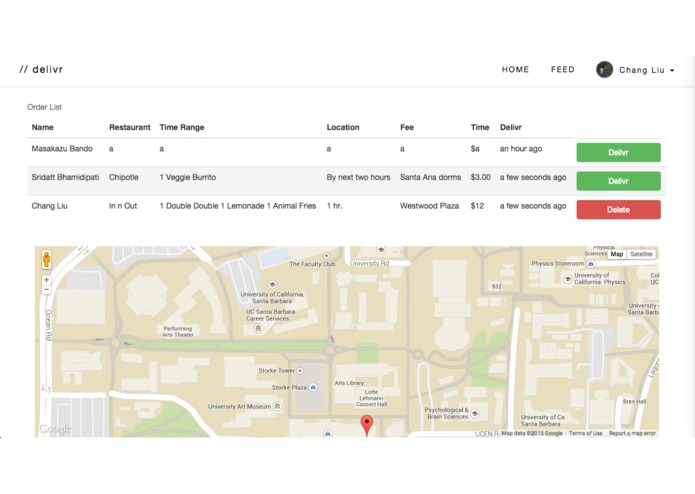Click Chang Liu's profile avatar

[604, 70]
